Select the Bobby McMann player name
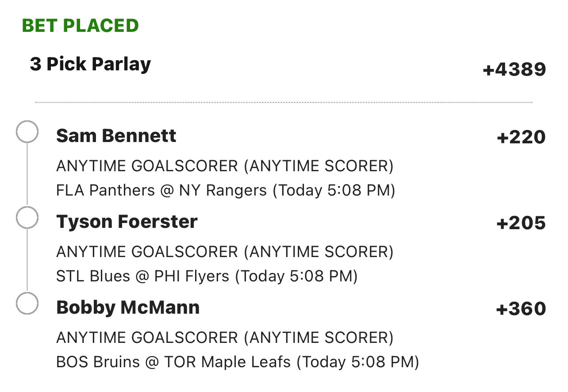Viewport: 568px width, 392px height. 128,307
